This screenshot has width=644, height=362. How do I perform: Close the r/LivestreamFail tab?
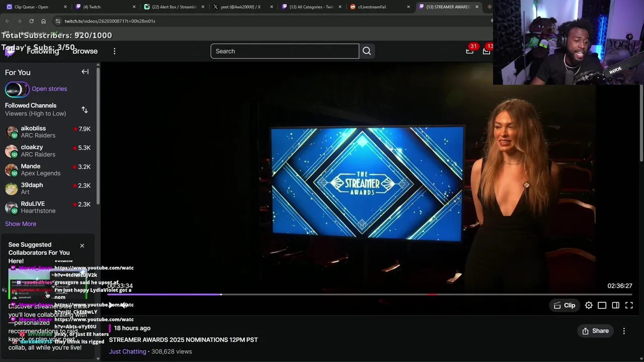(x=408, y=7)
